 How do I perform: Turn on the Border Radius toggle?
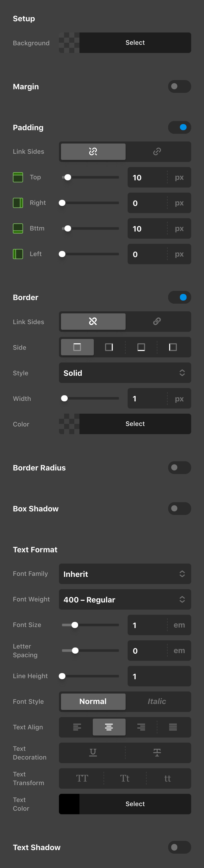(179, 467)
